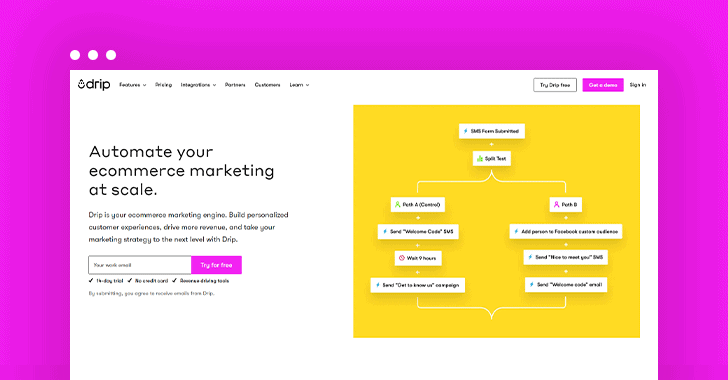Click the green Split Test chart icon
The width and height of the screenshot is (728, 380).
(x=480, y=158)
